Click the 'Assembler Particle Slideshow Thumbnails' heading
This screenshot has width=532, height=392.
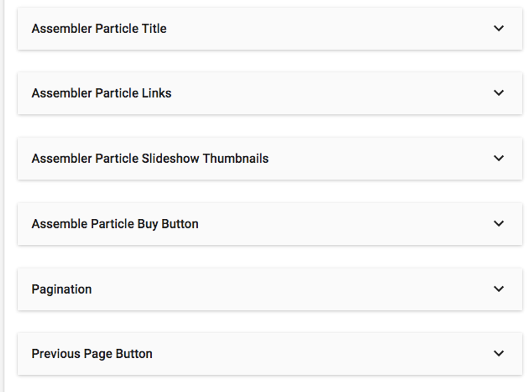pyautogui.click(x=150, y=159)
